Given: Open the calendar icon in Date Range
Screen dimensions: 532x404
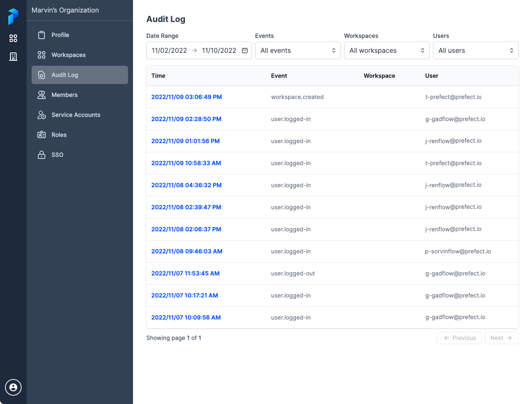Looking at the screenshot, I should pos(245,50).
